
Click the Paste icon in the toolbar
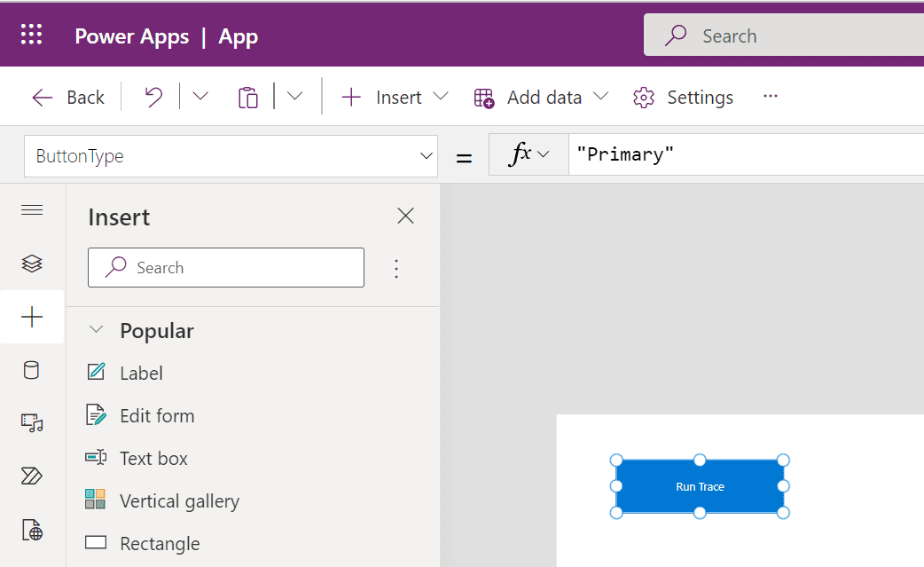(248, 96)
